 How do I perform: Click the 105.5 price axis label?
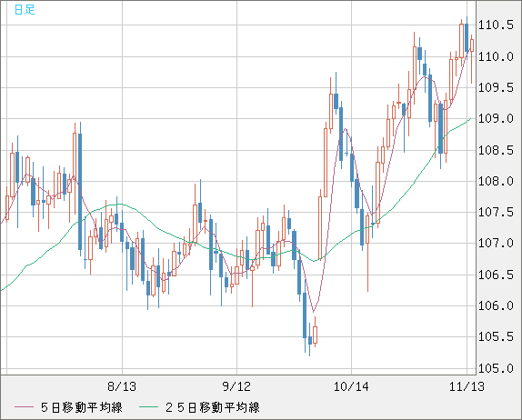[496, 336]
